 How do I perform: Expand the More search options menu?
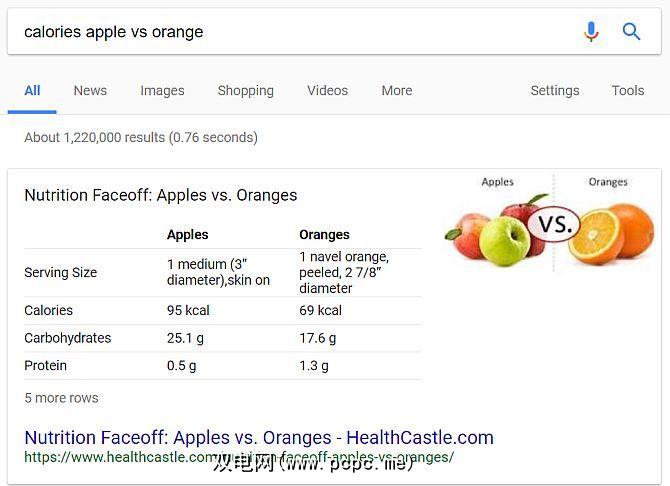pyautogui.click(x=396, y=90)
